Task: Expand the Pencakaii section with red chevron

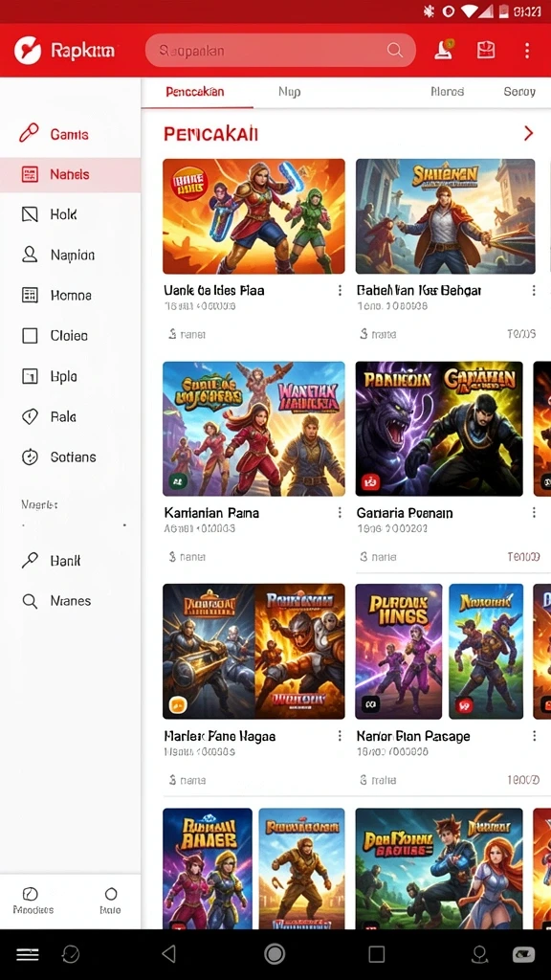Action: point(528,133)
